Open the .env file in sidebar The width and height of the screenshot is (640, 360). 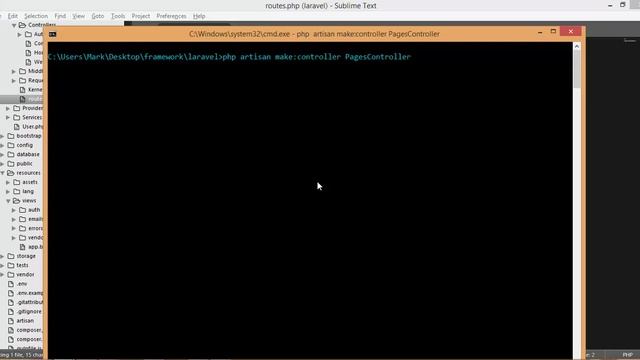[x=22, y=284]
